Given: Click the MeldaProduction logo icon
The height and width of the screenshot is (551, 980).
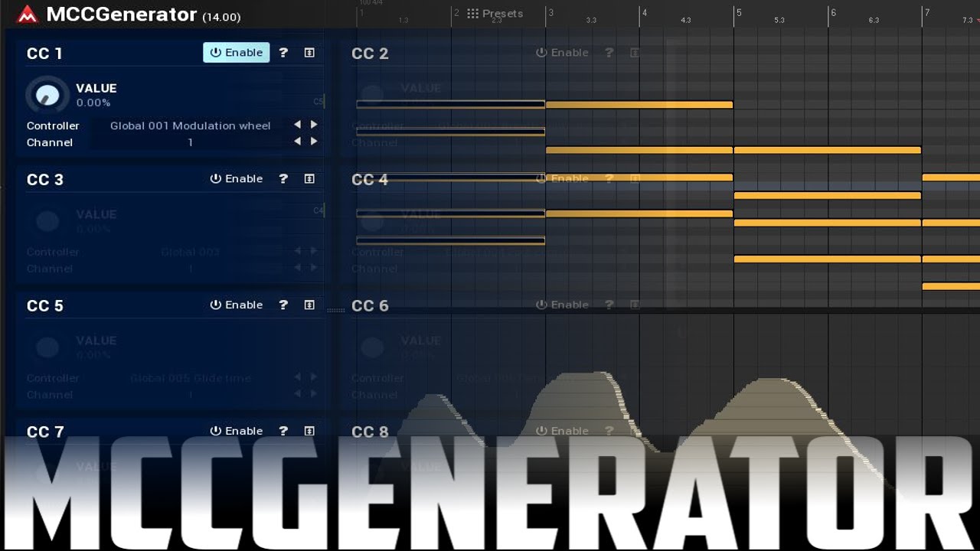Looking at the screenshot, I should click(28, 14).
